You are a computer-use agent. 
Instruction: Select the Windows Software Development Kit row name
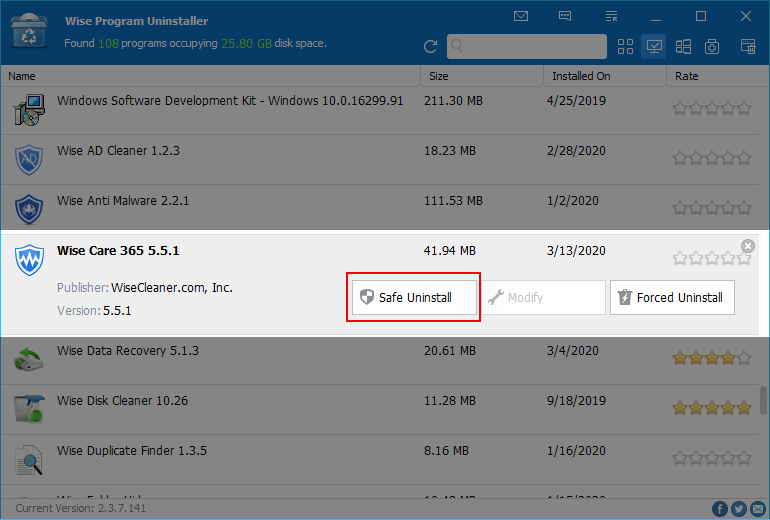[x=230, y=101]
